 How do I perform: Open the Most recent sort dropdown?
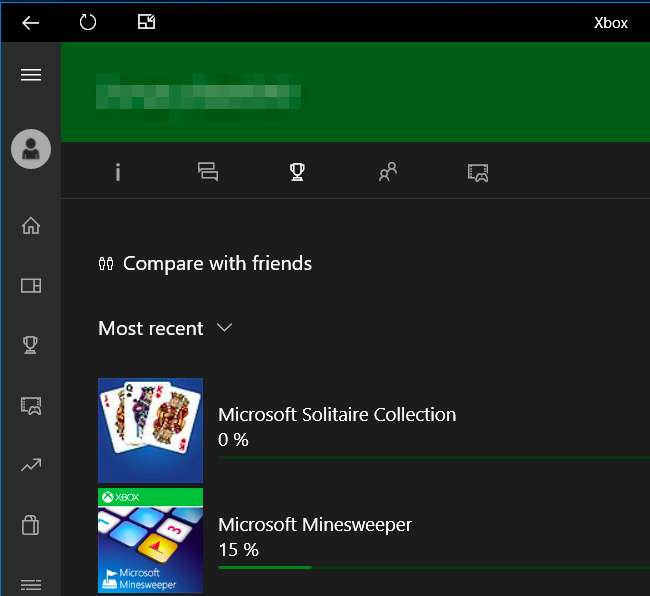[x=165, y=328]
